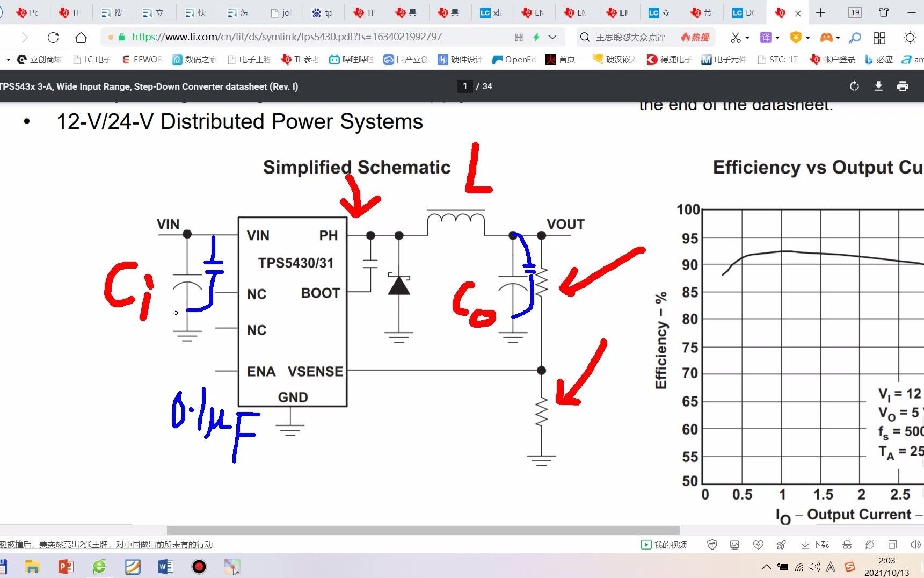The image size is (924, 578).
Task: Toggle the IE compatibility mode icon
Action: click(870, 545)
